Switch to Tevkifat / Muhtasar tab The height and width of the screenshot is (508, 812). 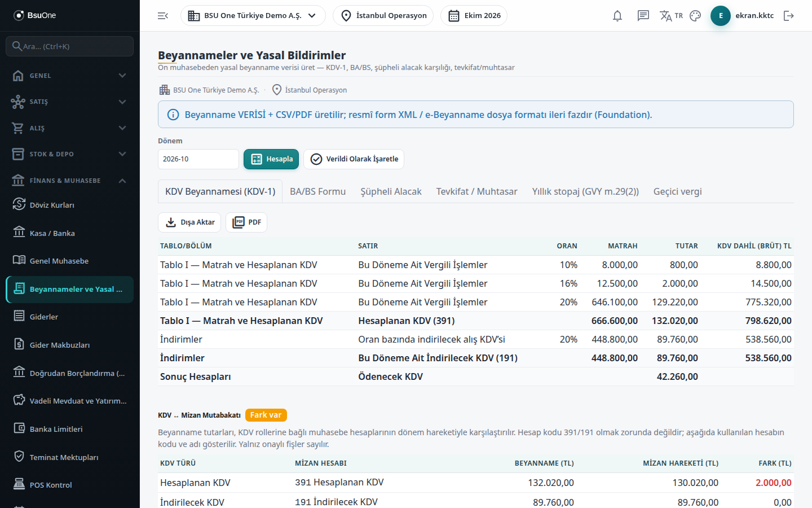coord(476,191)
